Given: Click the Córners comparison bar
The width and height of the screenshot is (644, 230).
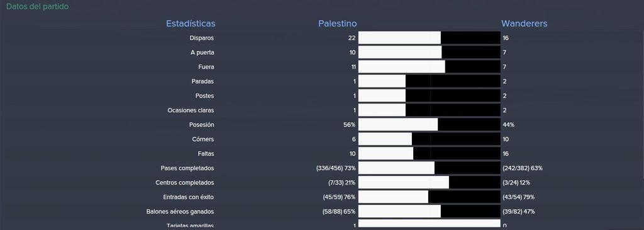Looking at the screenshot, I should (x=429, y=139).
